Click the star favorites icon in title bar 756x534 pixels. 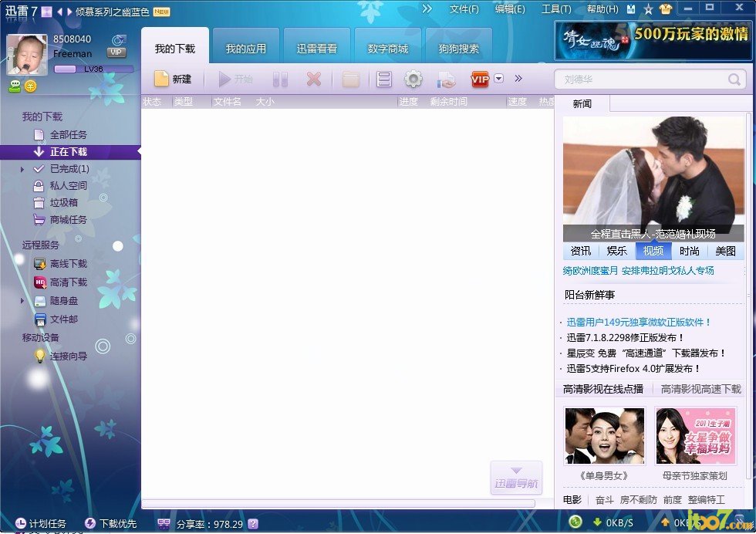coord(648,9)
